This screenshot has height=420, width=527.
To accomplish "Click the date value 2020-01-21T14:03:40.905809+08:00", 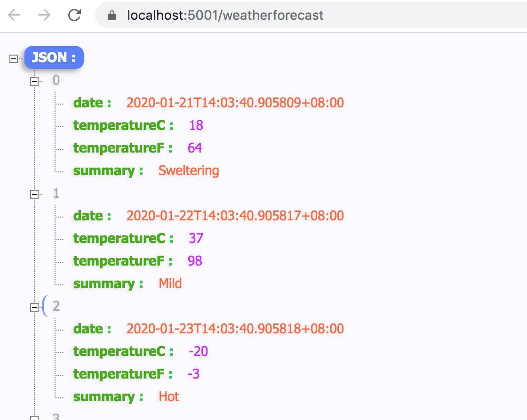I will coord(235,103).
